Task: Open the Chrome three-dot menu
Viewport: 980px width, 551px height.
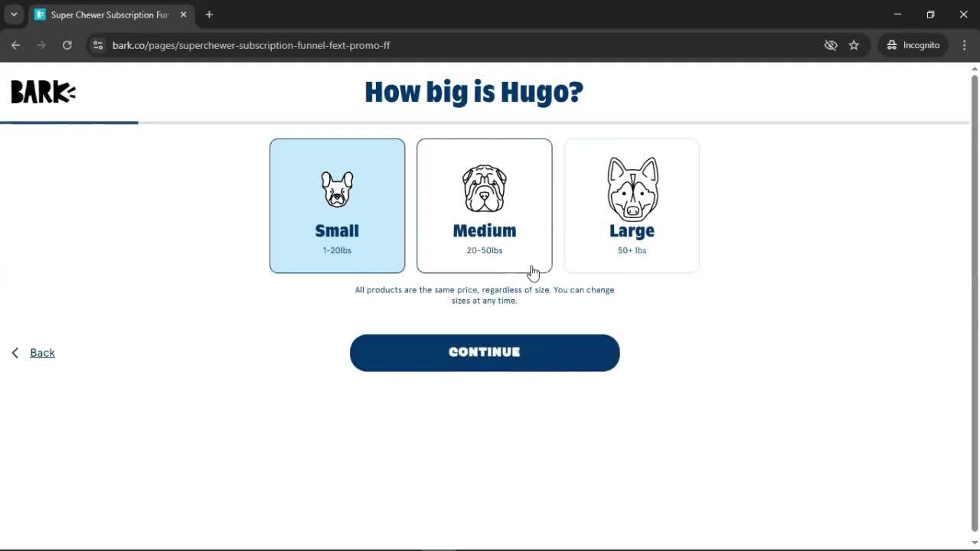Action: coord(965,45)
